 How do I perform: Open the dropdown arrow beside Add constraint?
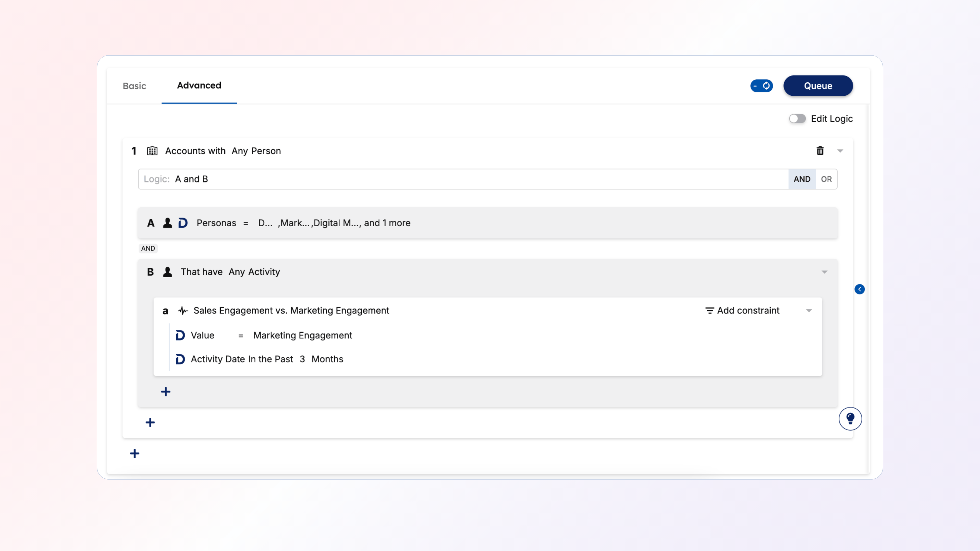[809, 311]
